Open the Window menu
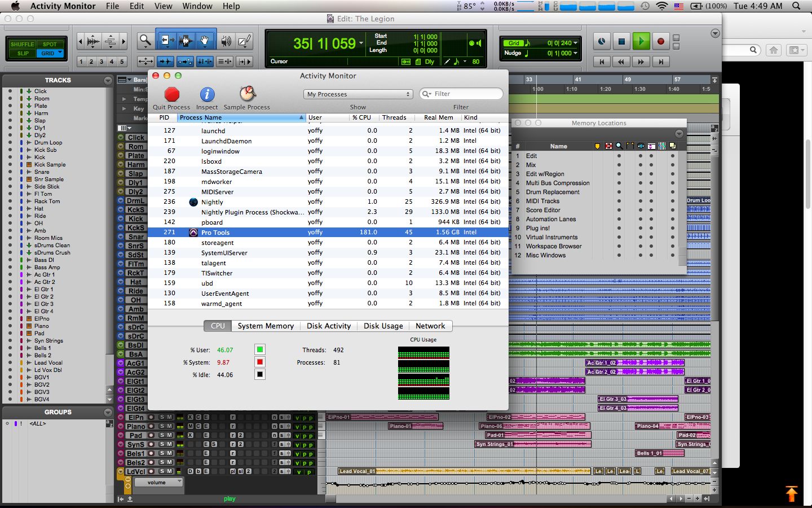 pyautogui.click(x=197, y=6)
